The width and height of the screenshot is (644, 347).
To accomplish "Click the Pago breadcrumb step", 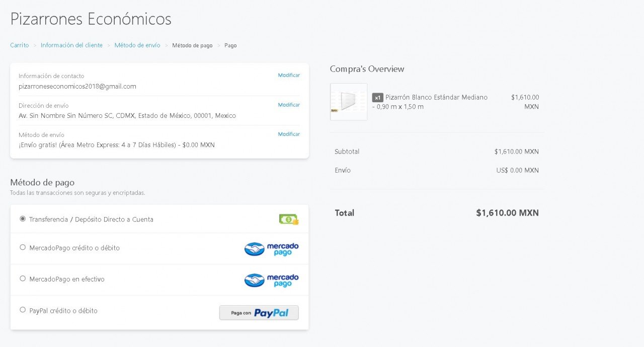I will click(x=230, y=45).
